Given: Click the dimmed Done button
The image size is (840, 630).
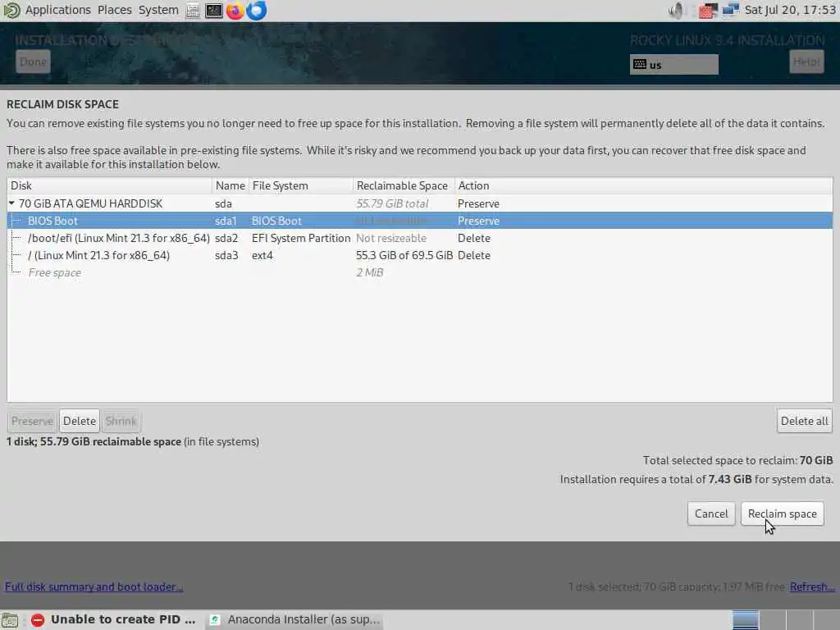Looking at the screenshot, I should coord(33,62).
